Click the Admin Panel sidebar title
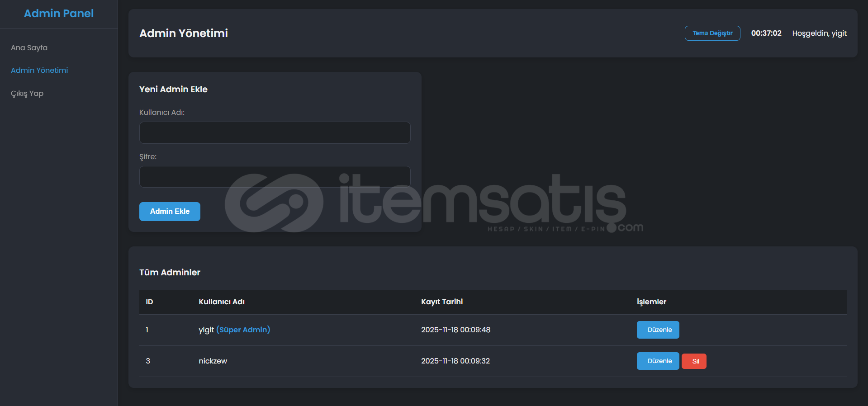Image resolution: width=868 pixels, height=406 pixels. tap(59, 14)
